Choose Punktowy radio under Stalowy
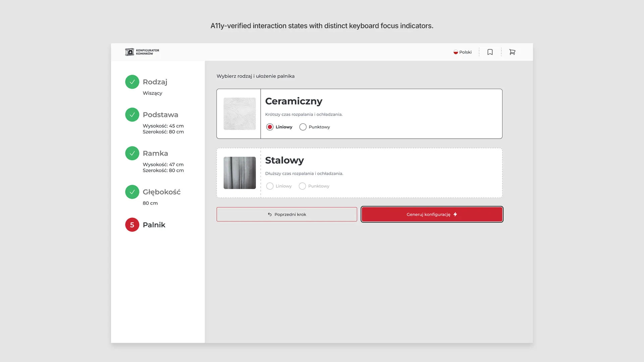The image size is (644, 362). coord(302,186)
